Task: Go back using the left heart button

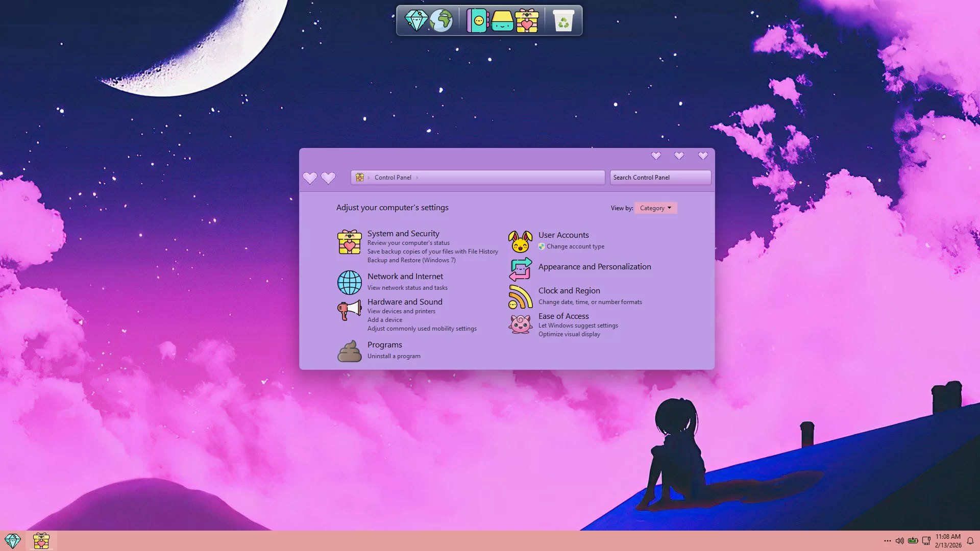Action: pos(310,178)
